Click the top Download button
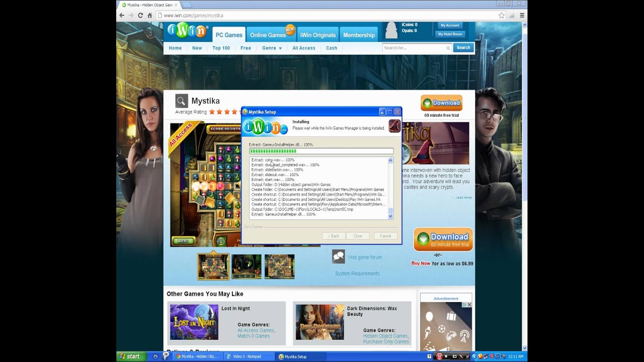This screenshot has height=362, width=644. [441, 103]
